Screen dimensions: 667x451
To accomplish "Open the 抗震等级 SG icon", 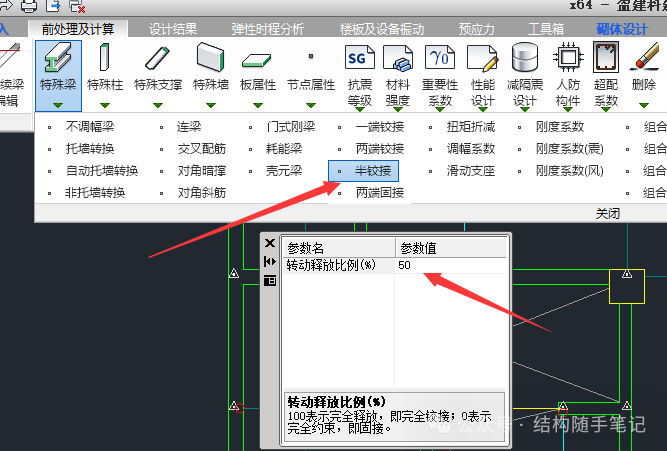I will coord(360,57).
